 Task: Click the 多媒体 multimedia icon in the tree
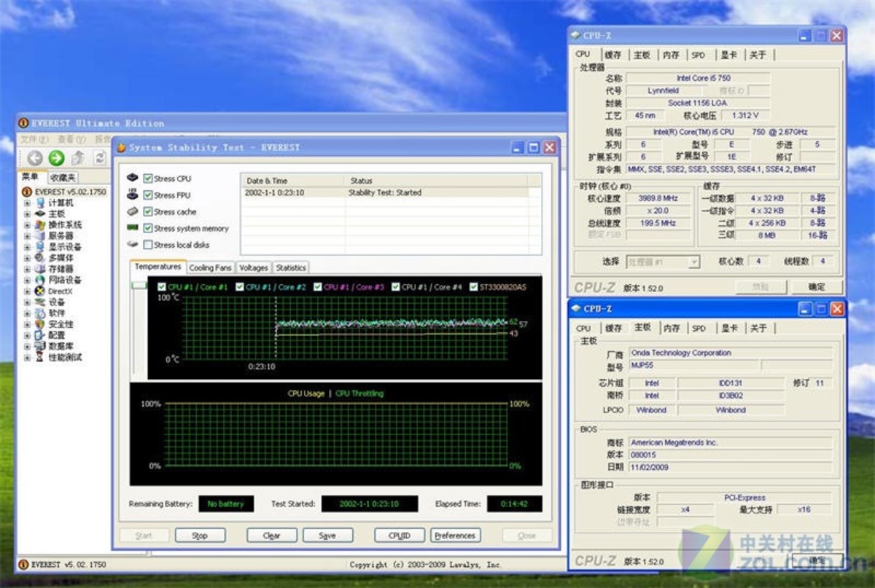41,257
